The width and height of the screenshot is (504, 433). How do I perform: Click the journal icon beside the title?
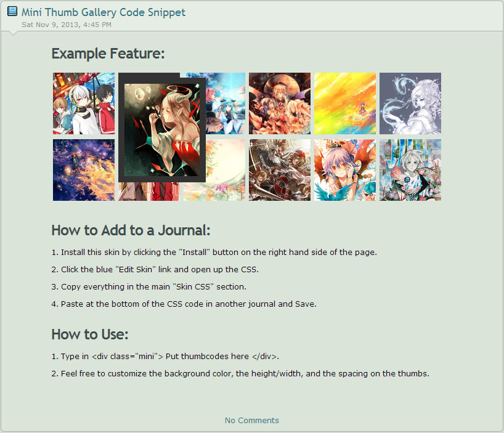12,11
